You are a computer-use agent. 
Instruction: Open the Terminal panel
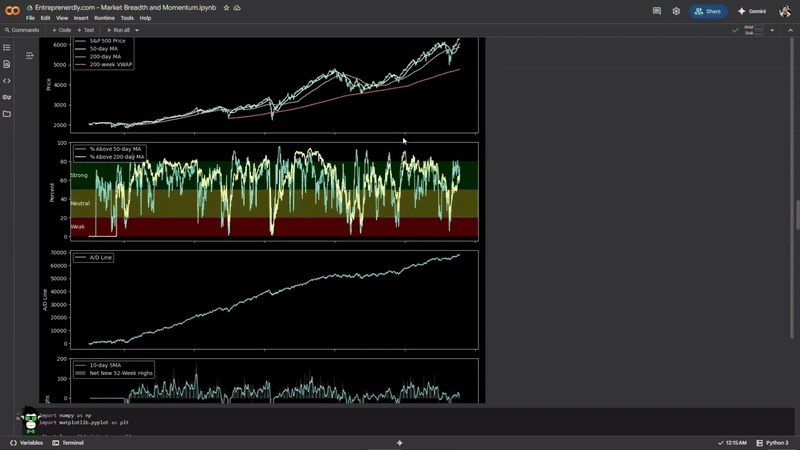68,443
